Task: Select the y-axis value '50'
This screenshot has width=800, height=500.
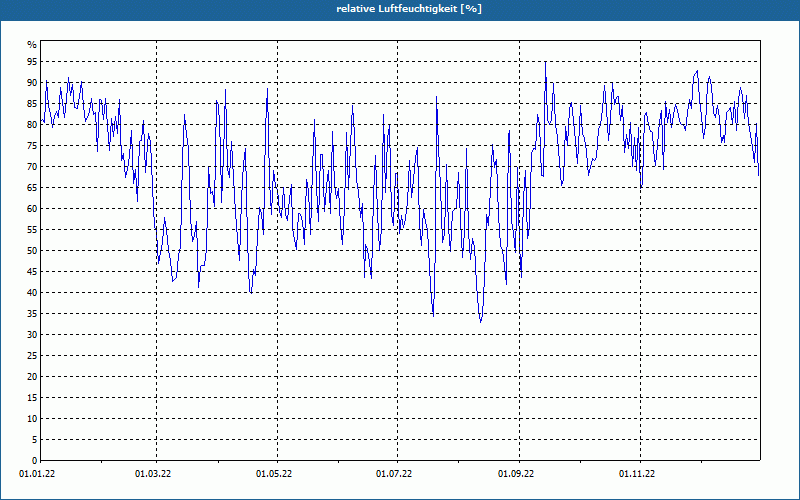Action: click(32, 251)
